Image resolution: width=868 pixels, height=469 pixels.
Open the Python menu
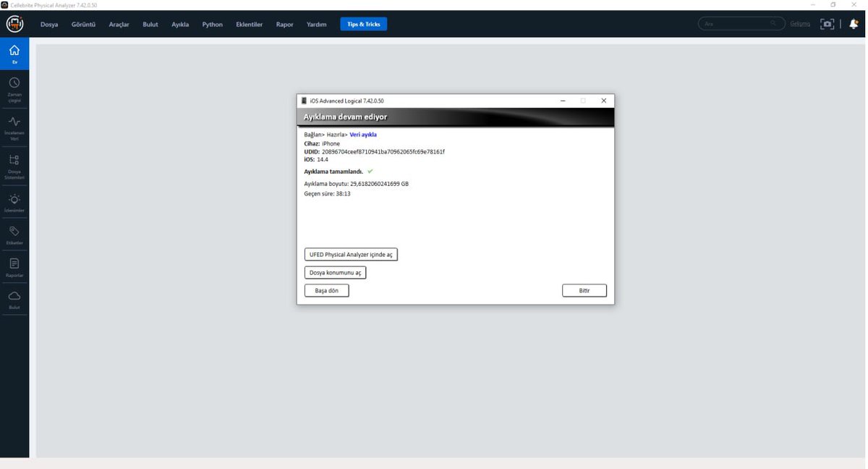[213, 24]
